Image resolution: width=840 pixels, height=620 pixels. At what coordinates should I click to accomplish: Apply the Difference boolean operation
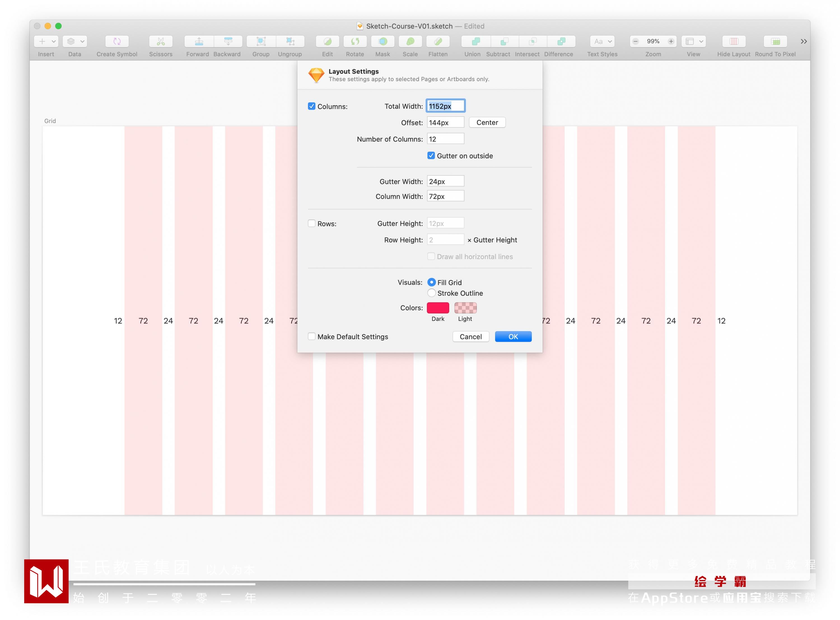[561, 41]
